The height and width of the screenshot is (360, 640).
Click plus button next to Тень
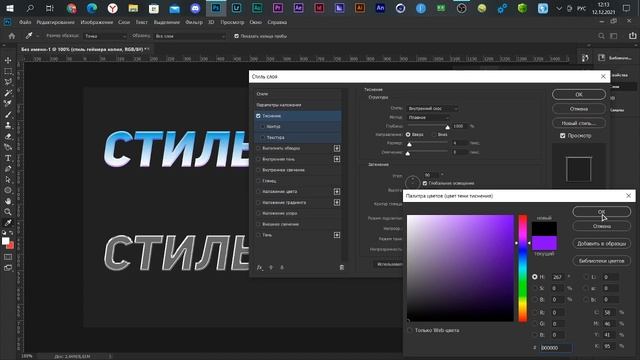(337, 235)
